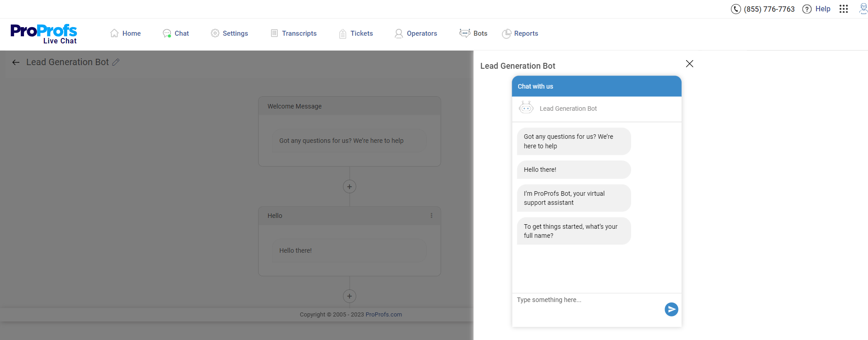The width and height of the screenshot is (868, 340).
Task: Open the apps grid icon
Action: click(x=844, y=9)
